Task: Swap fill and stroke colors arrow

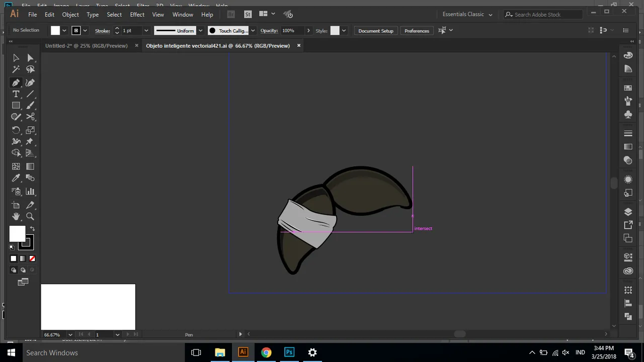Action: (x=32, y=229)
